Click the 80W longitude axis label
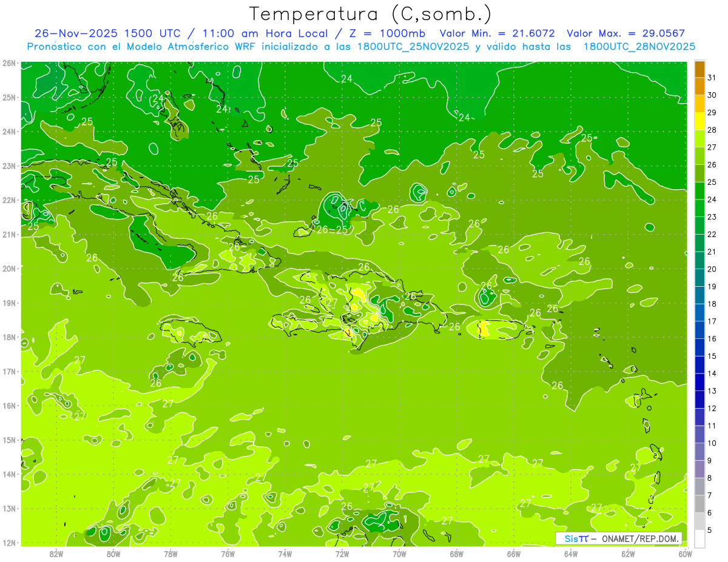This screenshot has height=562, width=728. click(x=113, y=554)
